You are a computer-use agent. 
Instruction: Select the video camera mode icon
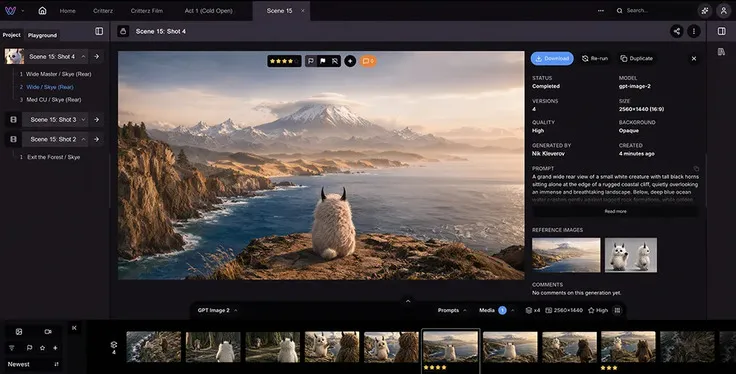click(x=48, y=332)
